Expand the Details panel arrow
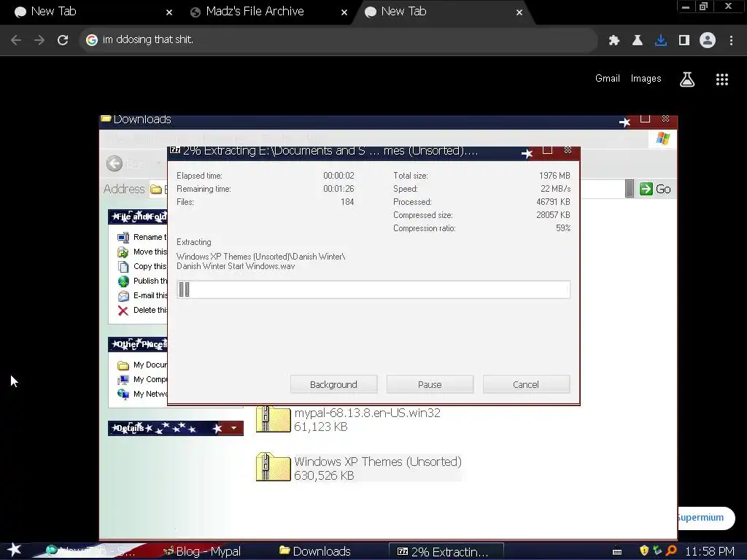The width and height of the screenshot is (747, 560). click(233, 428)
